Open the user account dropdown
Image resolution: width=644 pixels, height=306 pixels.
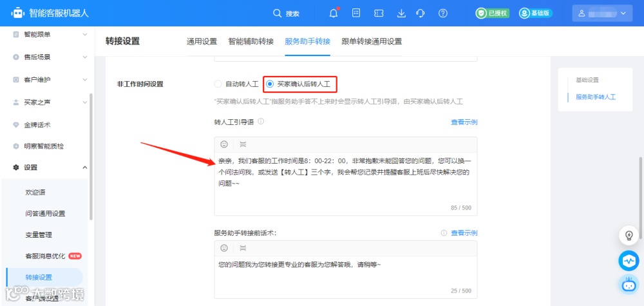(x=602, y=13)
